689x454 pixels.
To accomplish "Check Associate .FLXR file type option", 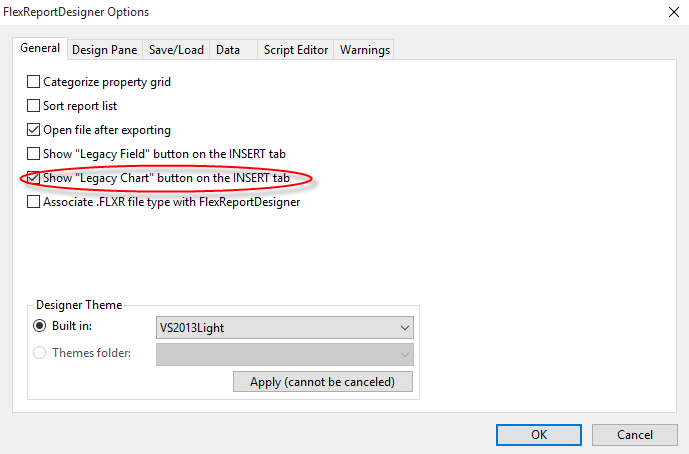I will tap(33, 202).
